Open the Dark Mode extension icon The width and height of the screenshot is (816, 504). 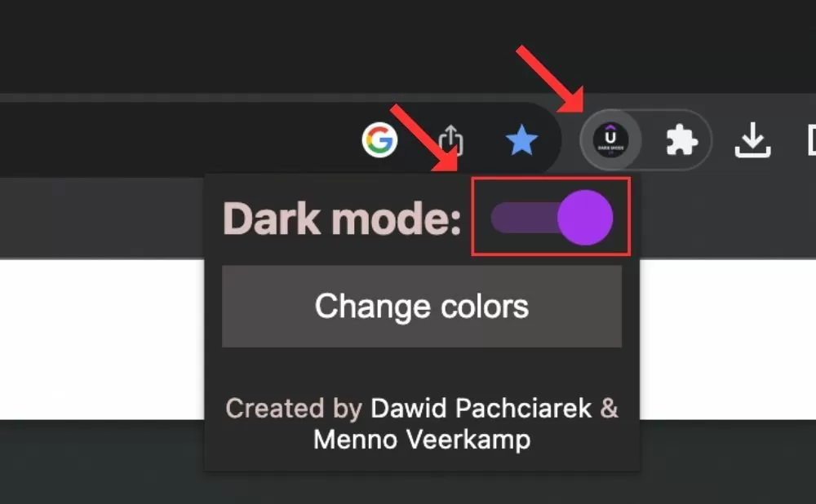(610, 140)
